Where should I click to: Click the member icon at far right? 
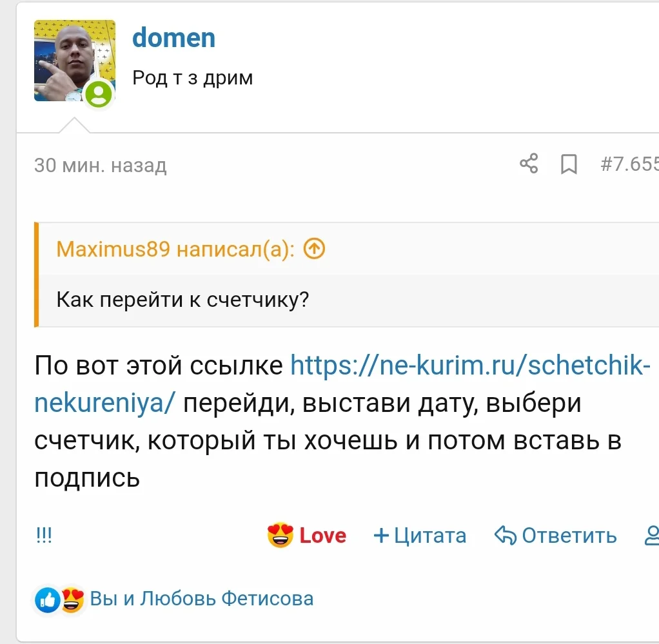[653, 536]
